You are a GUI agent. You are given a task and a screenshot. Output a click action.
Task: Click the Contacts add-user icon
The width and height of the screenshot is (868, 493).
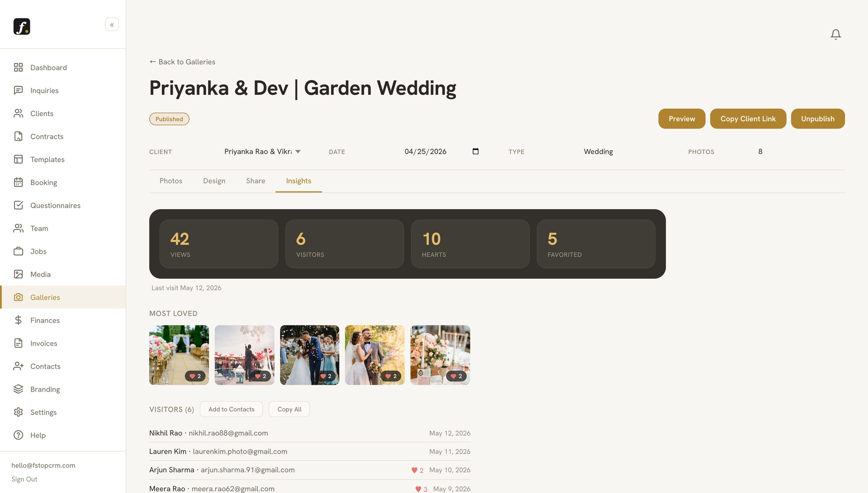pos(18,366)
